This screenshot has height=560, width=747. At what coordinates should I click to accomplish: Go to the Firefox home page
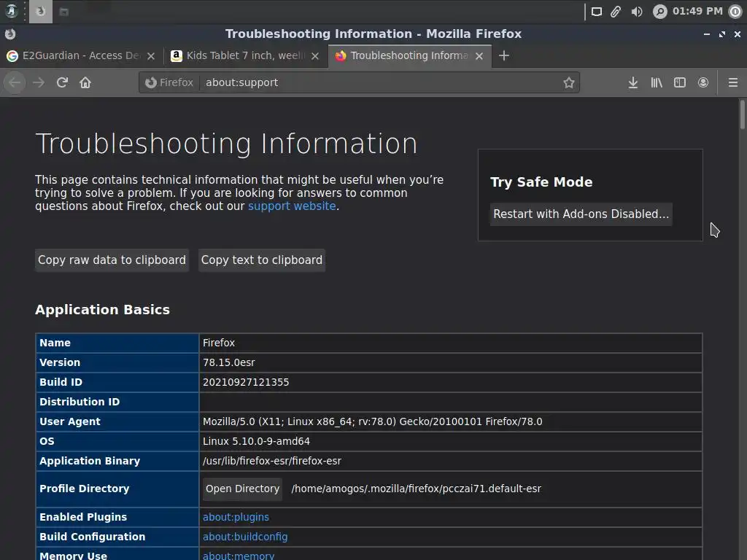point(85,82)
